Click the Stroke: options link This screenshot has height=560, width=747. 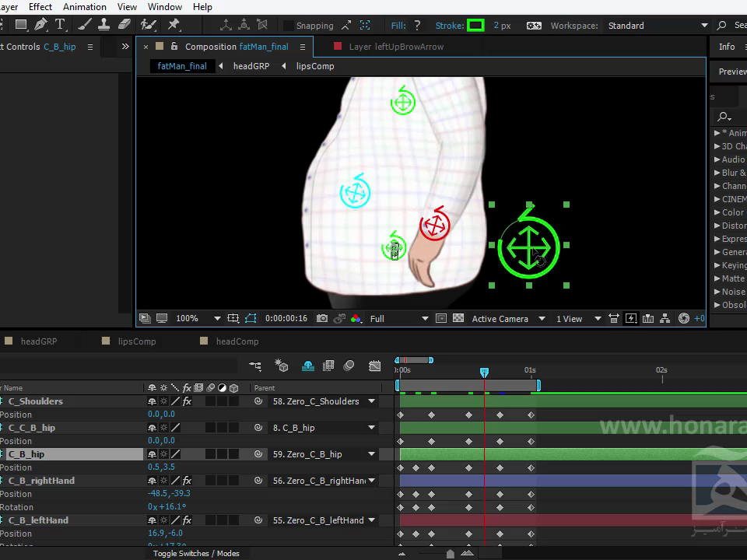(449, 26)
